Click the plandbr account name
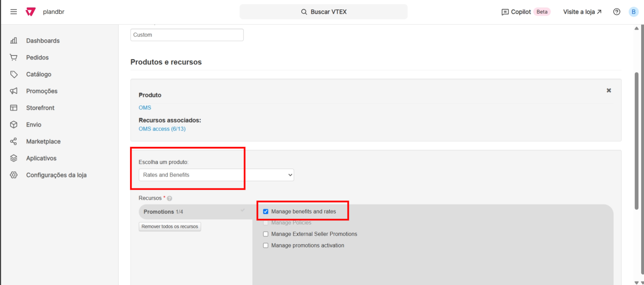This screenshot has width=644, height=285. click(54, 12)
